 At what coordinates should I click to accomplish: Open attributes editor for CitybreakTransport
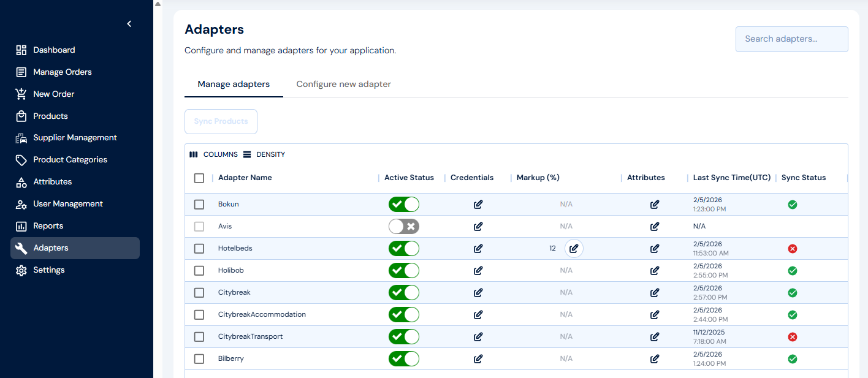tap(655, 337)
